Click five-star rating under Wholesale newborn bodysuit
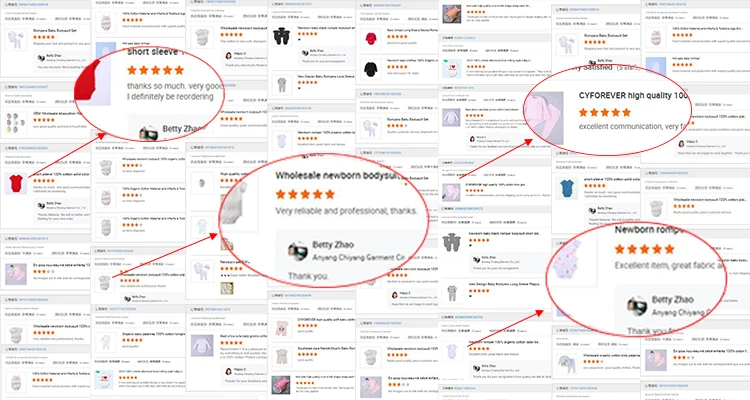This screenshot has width=750, height=400. pos(305,194)
